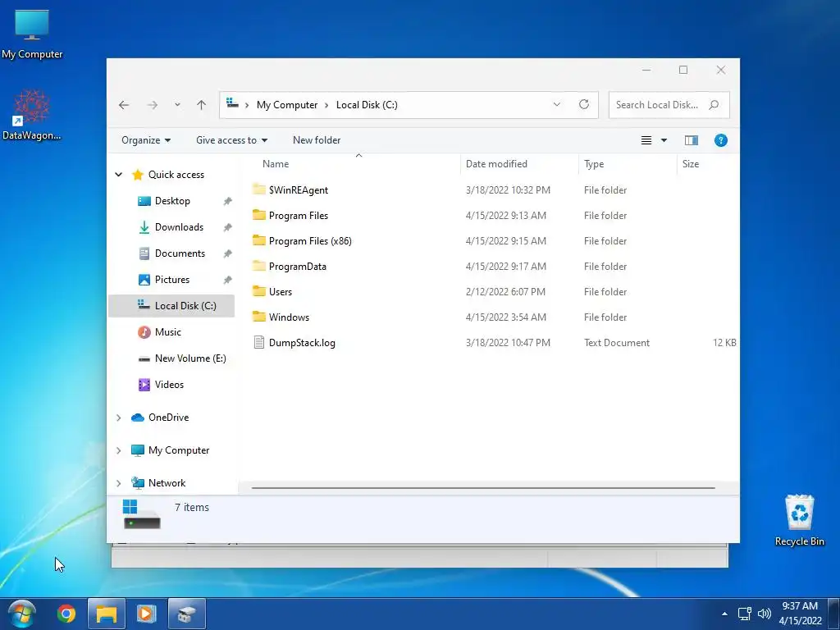The height and width of the screenshot is (630, 840).
Task: Open New Volume (E:) in sidebar
Action: coord(190,358)
